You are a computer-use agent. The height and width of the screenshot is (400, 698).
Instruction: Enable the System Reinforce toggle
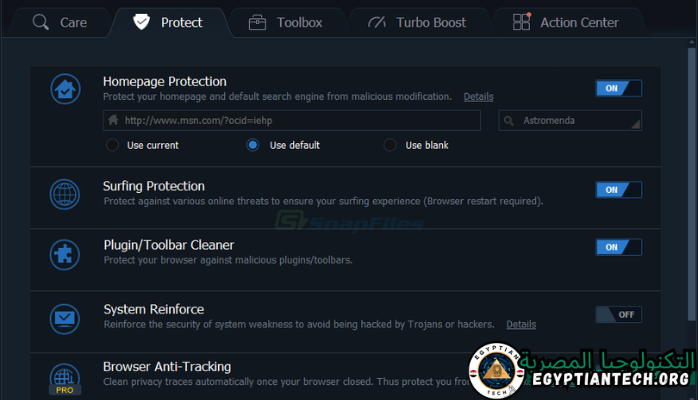[618, 314]
